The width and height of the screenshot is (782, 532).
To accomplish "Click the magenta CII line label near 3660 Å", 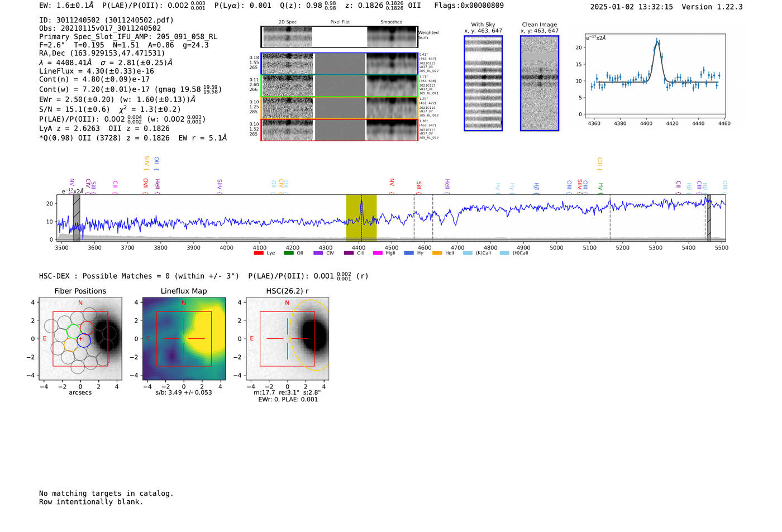I will pos(115,187).
